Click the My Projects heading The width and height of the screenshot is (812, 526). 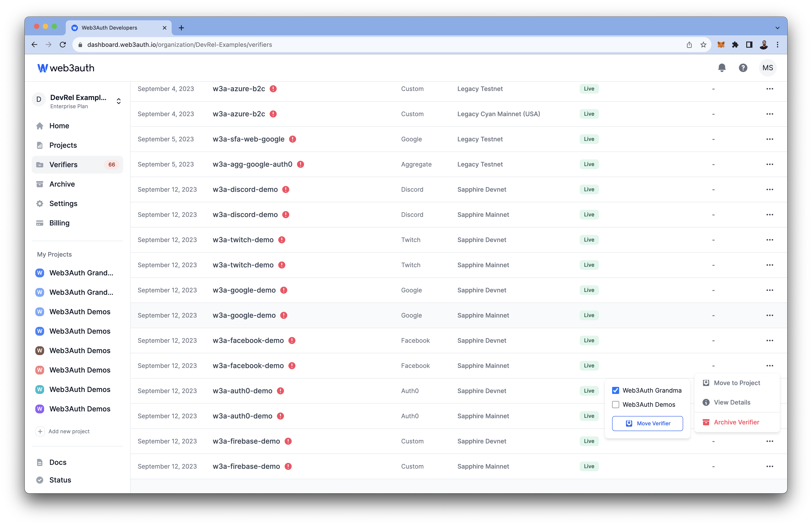pyautogui.click(x=54, y=254)
